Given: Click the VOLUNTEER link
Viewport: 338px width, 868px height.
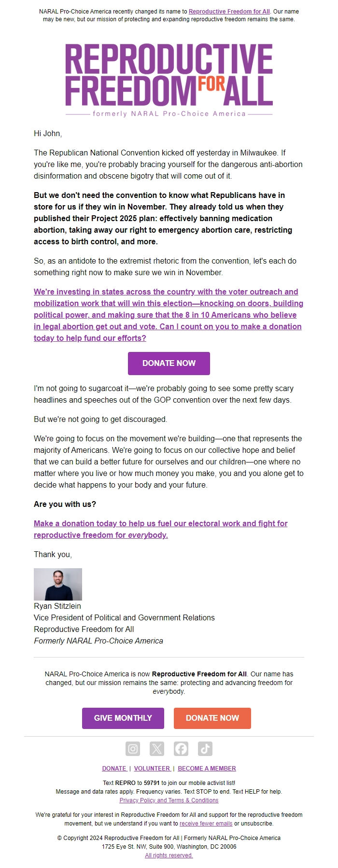Looking at the screenshot, I should coord(152,768).
